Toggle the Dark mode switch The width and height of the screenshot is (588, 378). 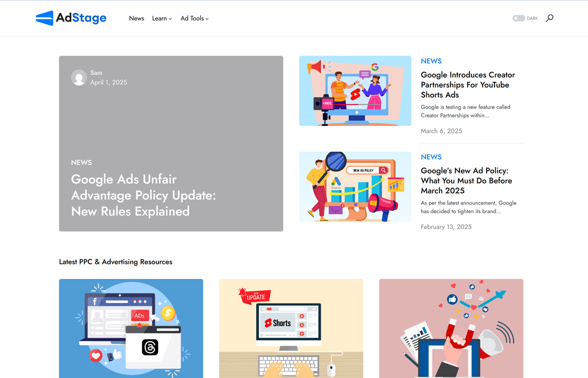[519, 18]
